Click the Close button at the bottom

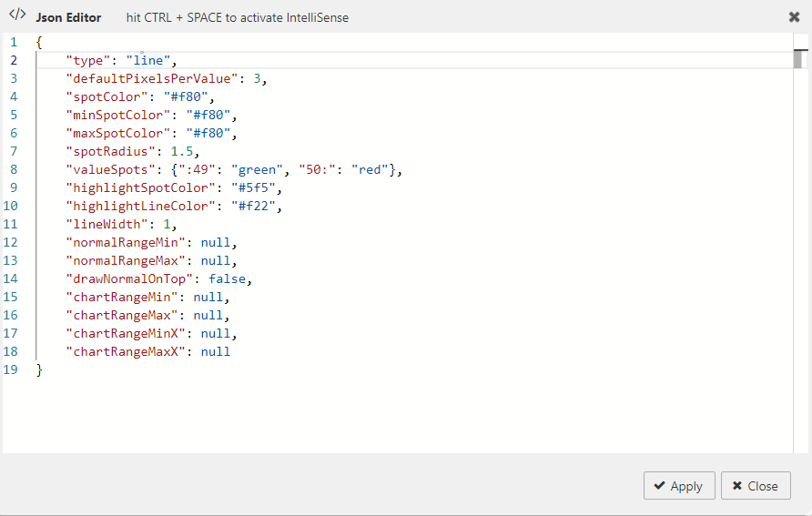755,486
